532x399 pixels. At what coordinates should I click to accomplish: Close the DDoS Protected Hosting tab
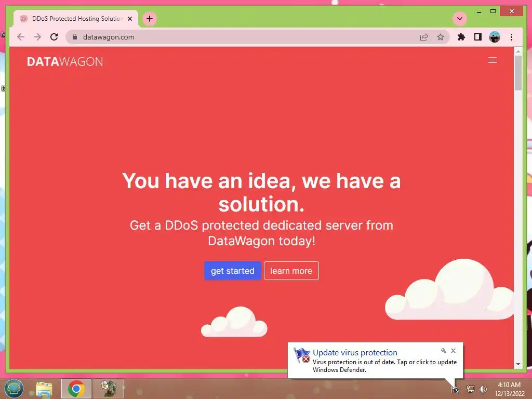(x=129, y=19)
